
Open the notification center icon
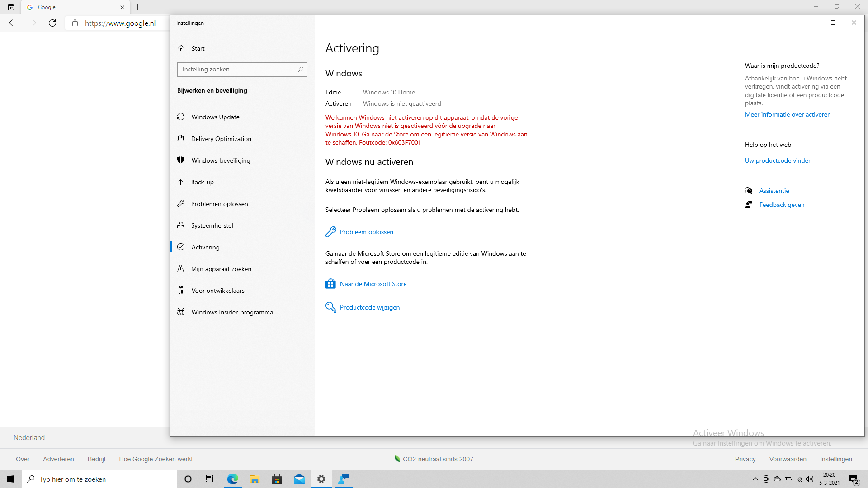854,479
